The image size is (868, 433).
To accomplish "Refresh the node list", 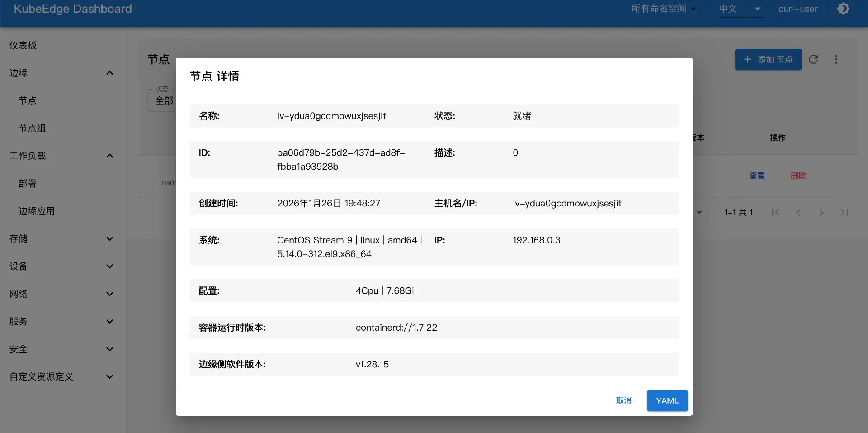I will tap(813, 59).
